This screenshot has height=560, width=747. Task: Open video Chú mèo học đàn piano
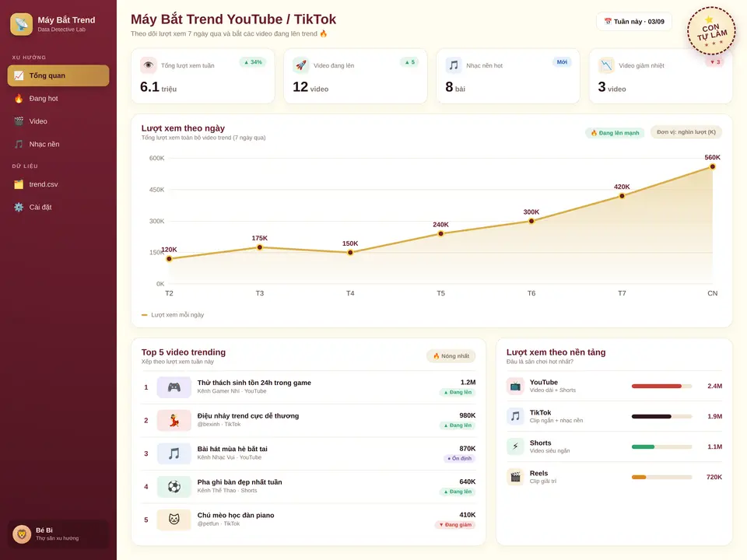pos(308,520)
